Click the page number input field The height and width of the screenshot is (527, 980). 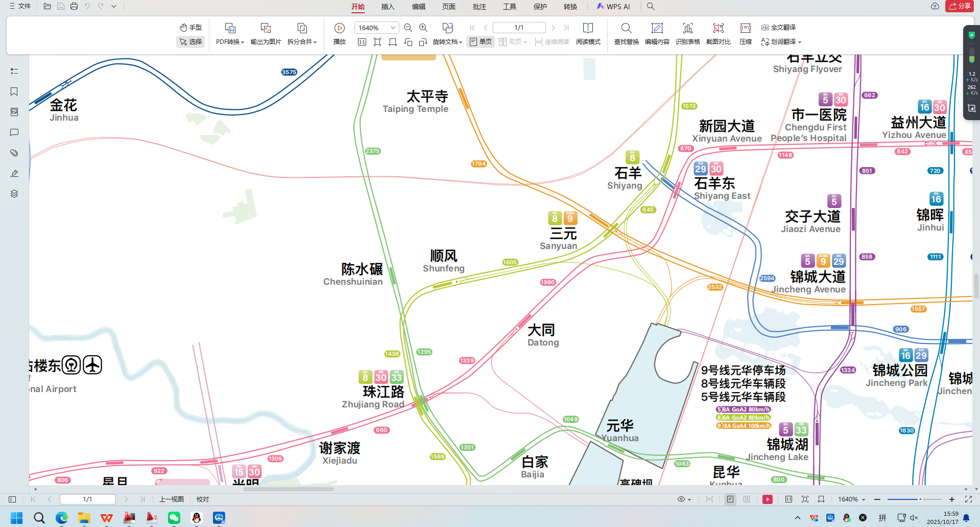click(x=87, y=499)
